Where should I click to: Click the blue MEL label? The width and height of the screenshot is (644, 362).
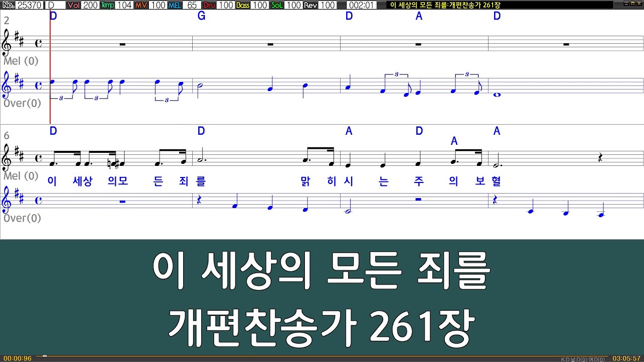coord(175,5)
